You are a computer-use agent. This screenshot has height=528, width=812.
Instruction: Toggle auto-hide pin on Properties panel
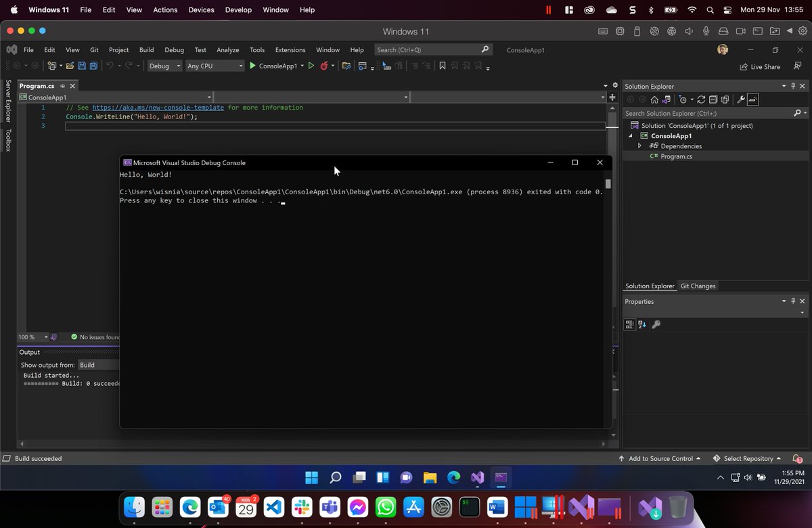coord(793,301)
